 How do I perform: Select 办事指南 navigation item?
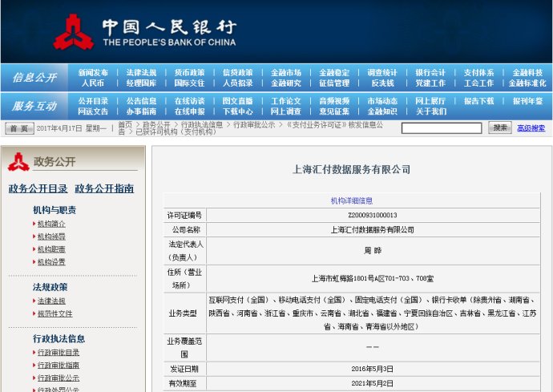coord(141,111)
